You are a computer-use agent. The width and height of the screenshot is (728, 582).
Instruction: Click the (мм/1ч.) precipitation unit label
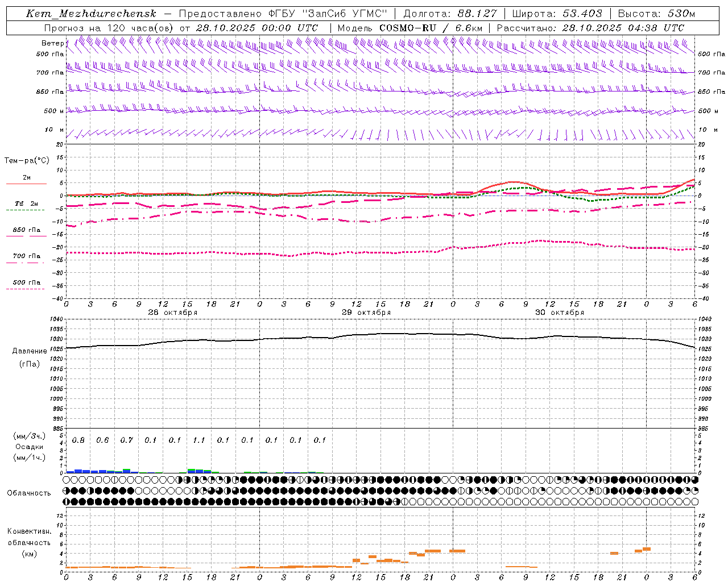coord(30,458)
